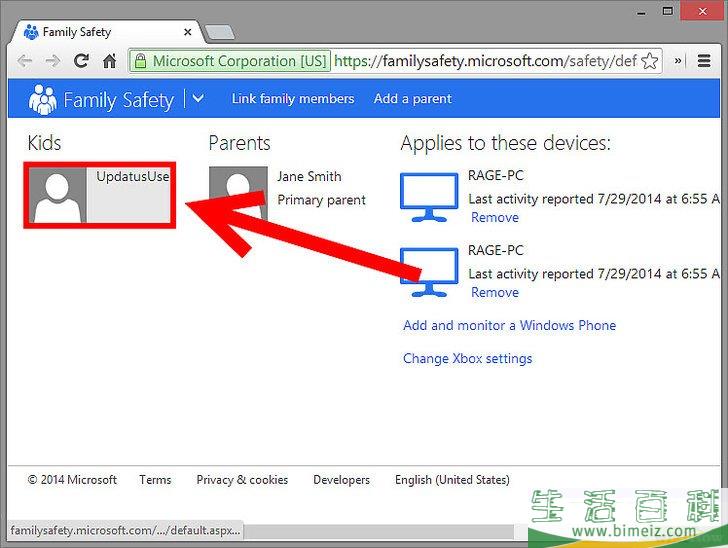This screenshot has width=728, height=548.
Task: Click the horizontal scrollbar at page bottom
Action: pos(378,531)
